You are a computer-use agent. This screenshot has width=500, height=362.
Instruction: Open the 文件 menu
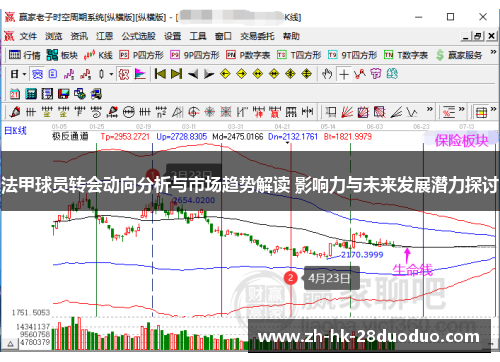click(28, 36)
